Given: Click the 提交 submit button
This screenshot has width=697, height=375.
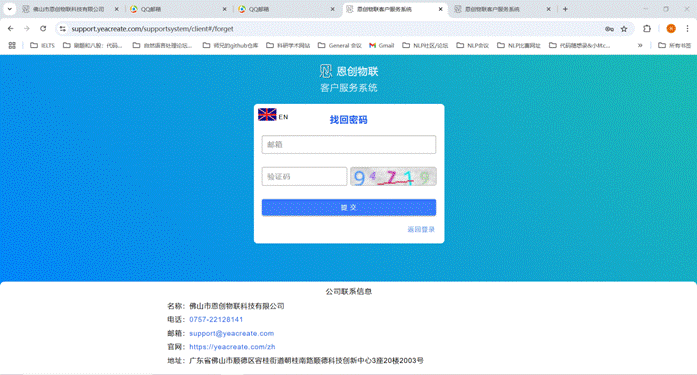Looking at the screenshot, I should pos(348,207).
